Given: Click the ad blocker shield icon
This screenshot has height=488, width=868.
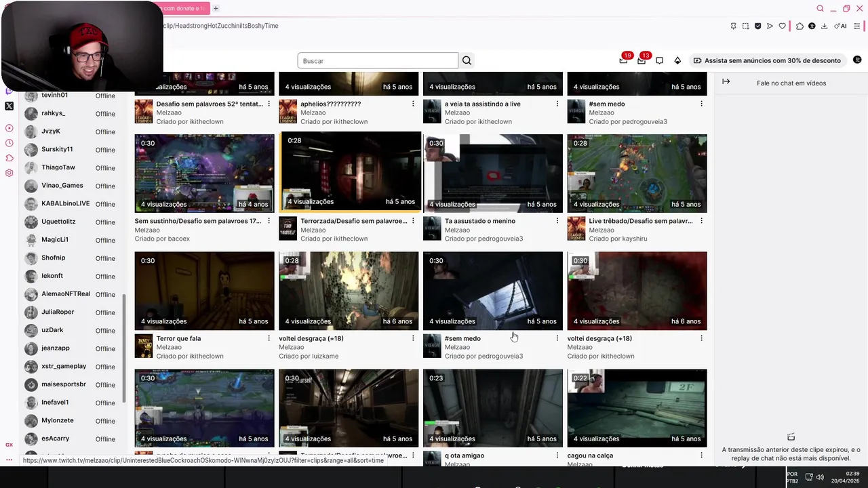Looking at the screenshot, I should pyautogui.click(x=757, y=26).
